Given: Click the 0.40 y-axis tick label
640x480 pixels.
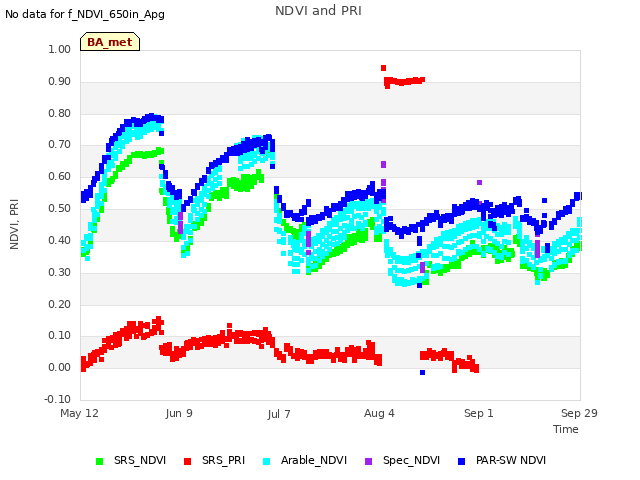Looking at the screenshot, I should pos(60,240).
